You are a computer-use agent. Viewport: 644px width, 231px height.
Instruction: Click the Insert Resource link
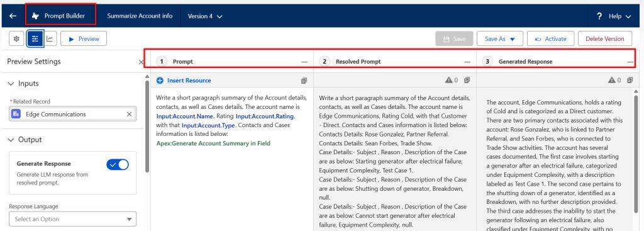tap(189, 81)
